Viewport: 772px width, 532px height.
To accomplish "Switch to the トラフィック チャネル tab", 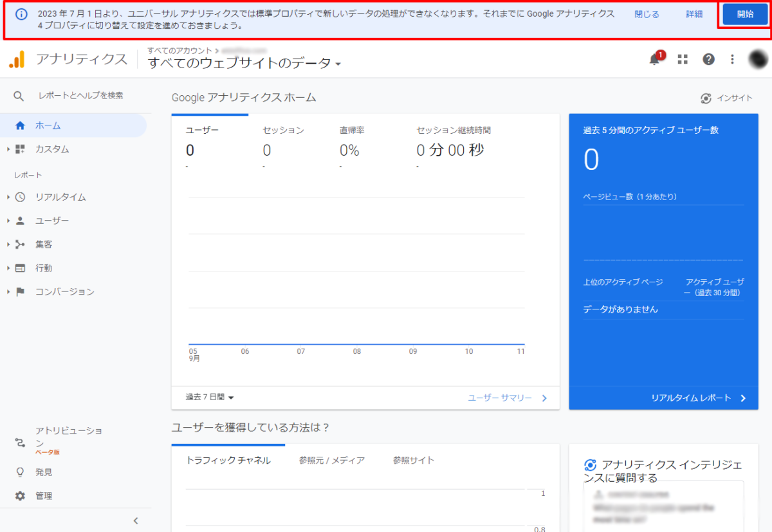I will [x=228, y=461].
